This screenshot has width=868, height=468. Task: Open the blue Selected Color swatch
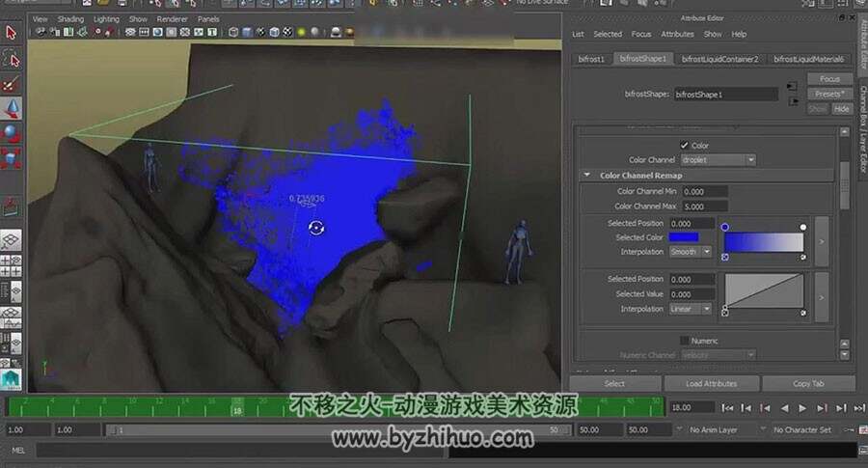[684, 237]
